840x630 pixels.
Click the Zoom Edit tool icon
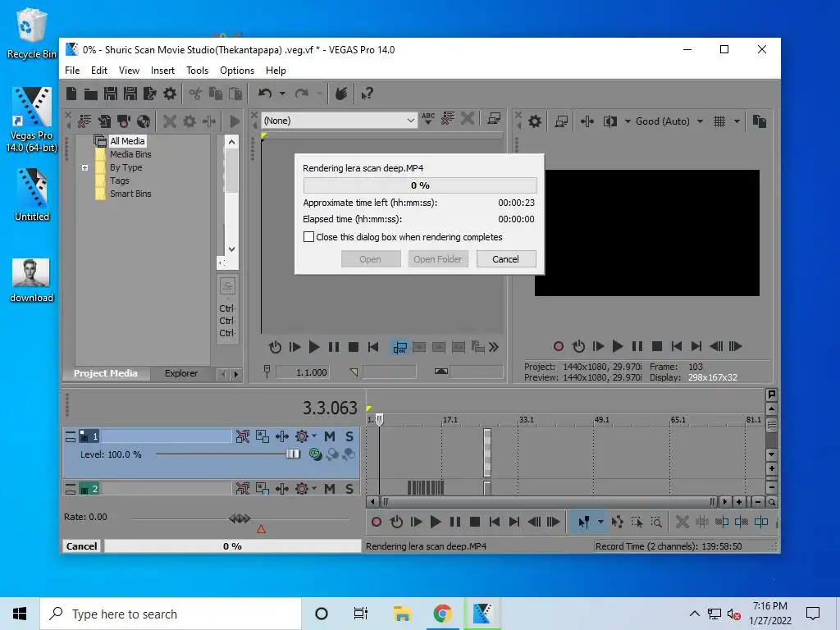(x=656, y=522)
